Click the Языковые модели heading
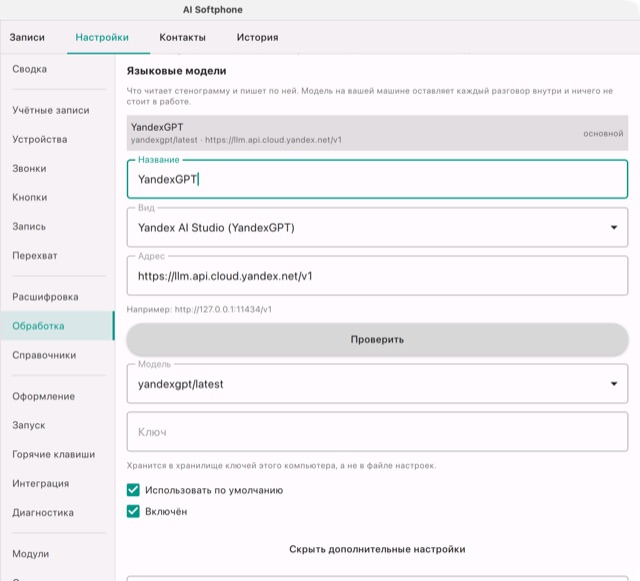640x581 pixels. click(x=176, y=71)
